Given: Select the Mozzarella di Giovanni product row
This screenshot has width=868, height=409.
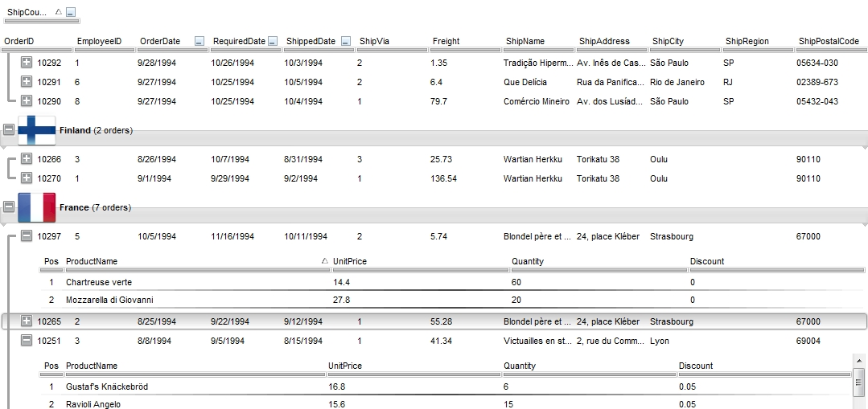Looking at the screenshot, I should 109,300.
